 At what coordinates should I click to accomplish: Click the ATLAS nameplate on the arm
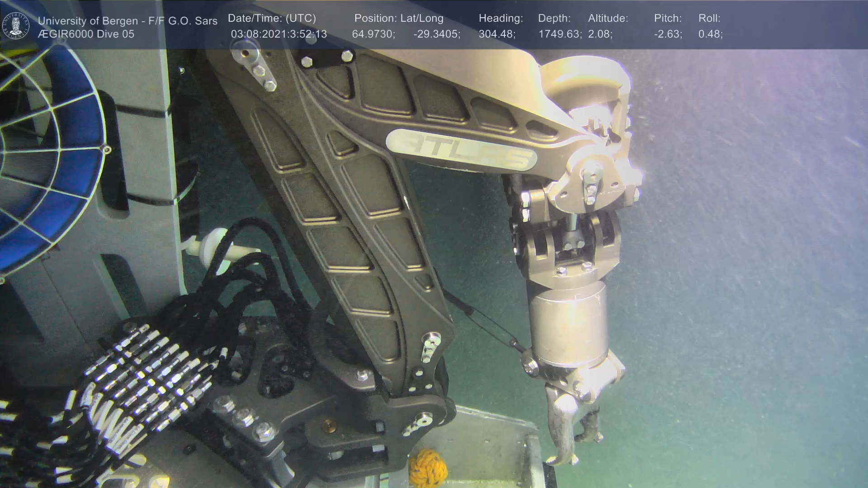point(461,150)
